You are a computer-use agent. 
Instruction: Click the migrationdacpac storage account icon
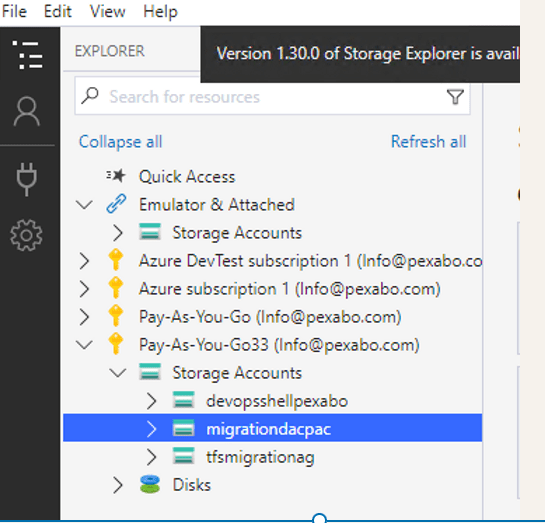tap(184, 428)
